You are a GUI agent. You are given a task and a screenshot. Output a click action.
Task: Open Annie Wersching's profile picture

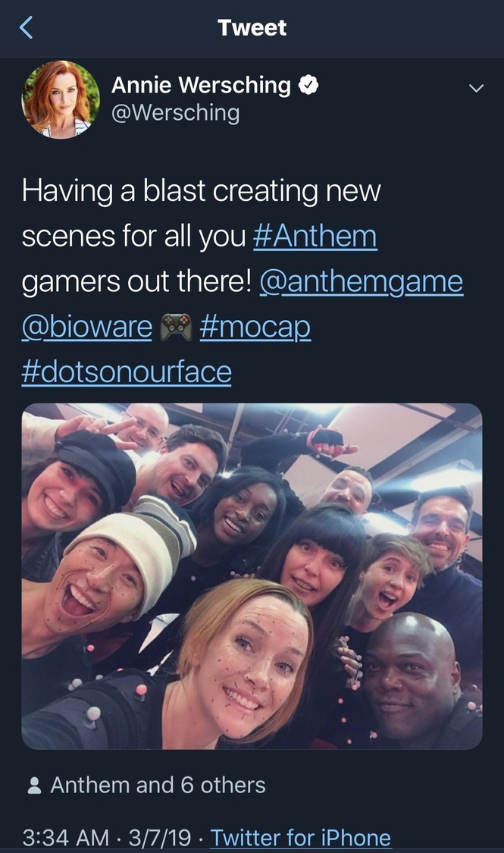(x=61, y=99)
